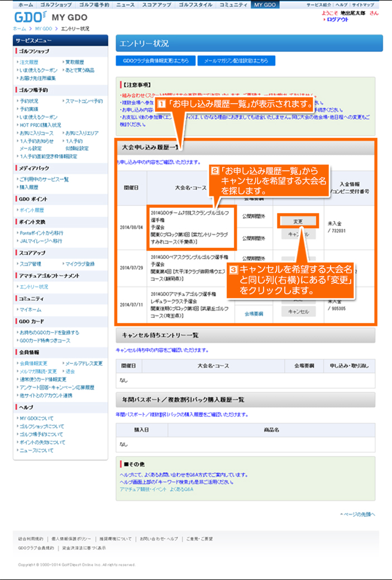Go to the ニュース navigation tab
Image resolution: width=392 pixels, height=580 pixels.
(x=125, y=5)
